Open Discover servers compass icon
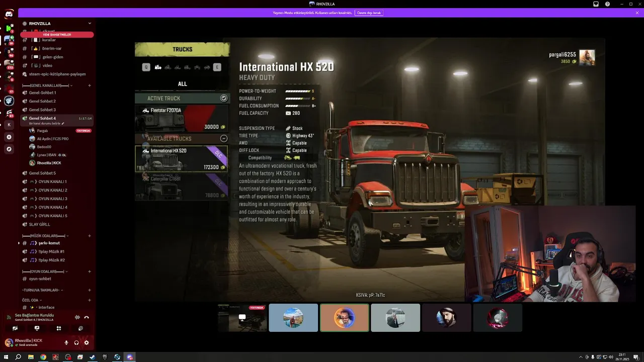644x362 pixels. pos(9,149)
